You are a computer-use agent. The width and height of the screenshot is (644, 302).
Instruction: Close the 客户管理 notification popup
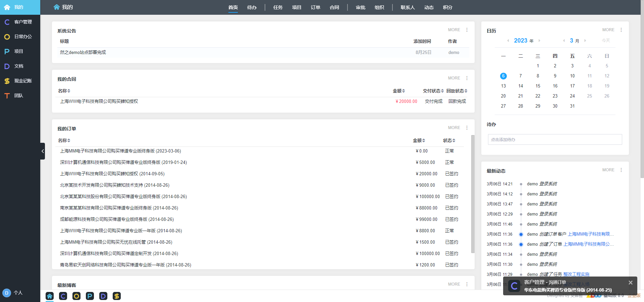[631, 283]
